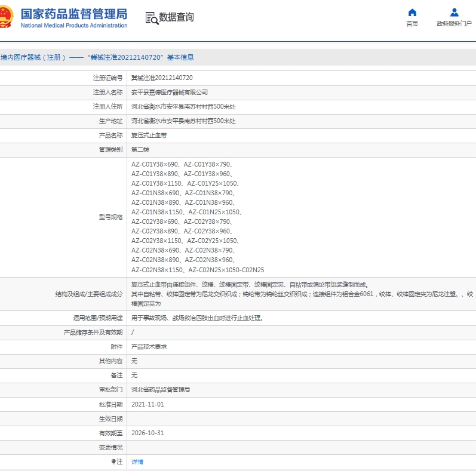This screenshot has height=474, width=476.
Task: Click the 产品技术要求 attachment value
Action: (x=149, y=347)
